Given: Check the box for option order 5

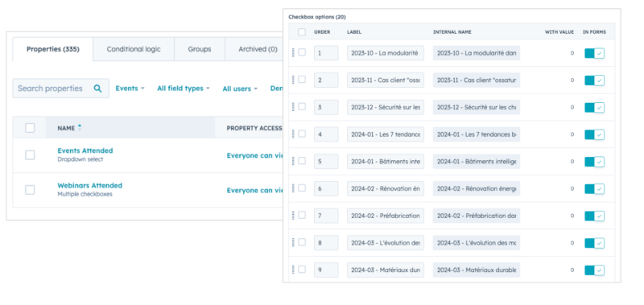Looking at the screenshot, I should point(302,160).
